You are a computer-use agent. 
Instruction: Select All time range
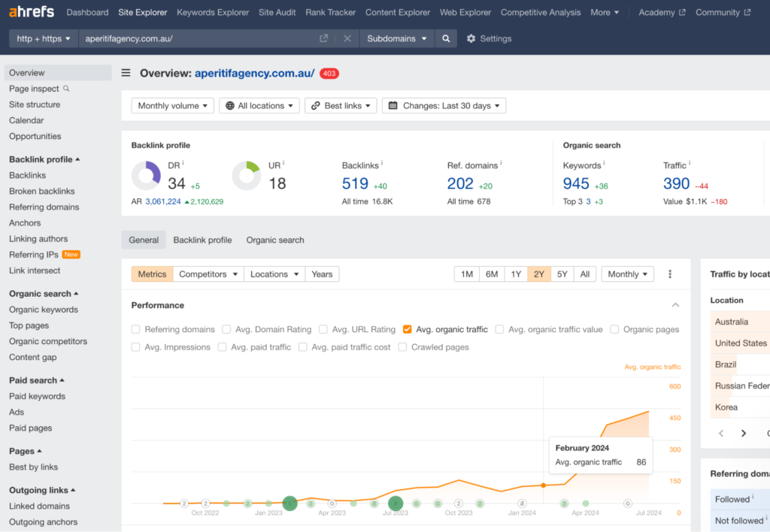585,274
